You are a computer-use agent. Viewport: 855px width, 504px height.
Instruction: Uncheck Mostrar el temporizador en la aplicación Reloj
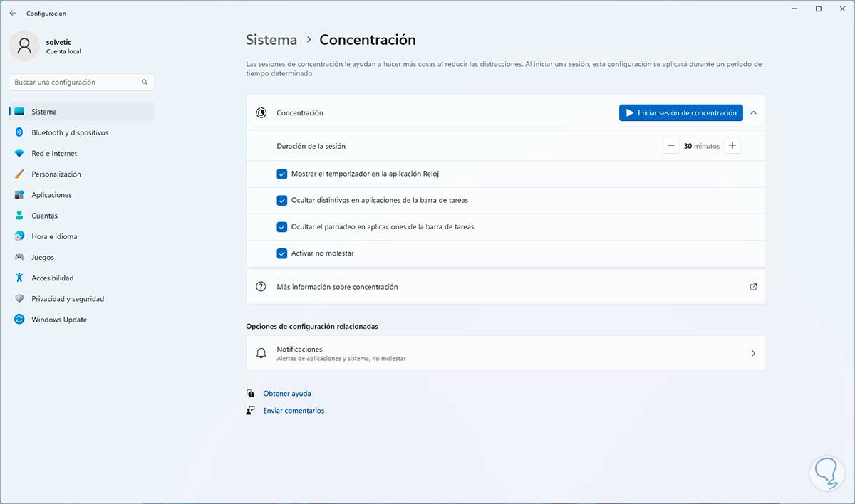[282, 174]
